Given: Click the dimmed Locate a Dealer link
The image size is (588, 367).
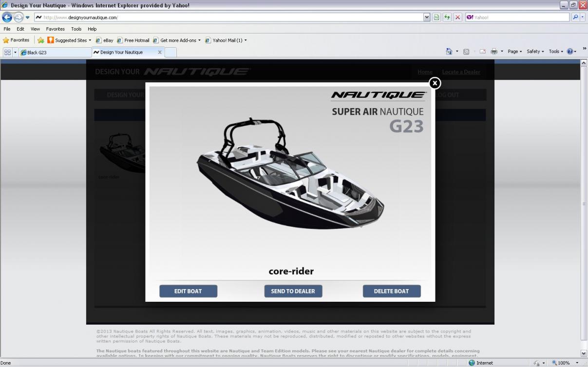Looking at the screenshot, I should (x=461, y=72).
